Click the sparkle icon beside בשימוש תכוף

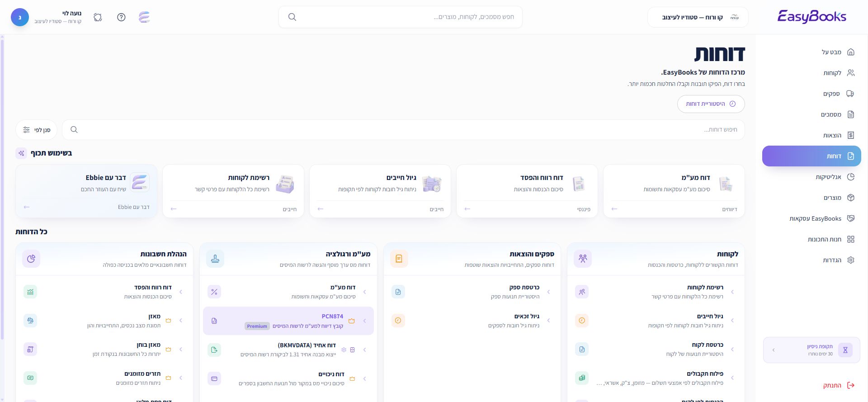click(x=21, y=153)
